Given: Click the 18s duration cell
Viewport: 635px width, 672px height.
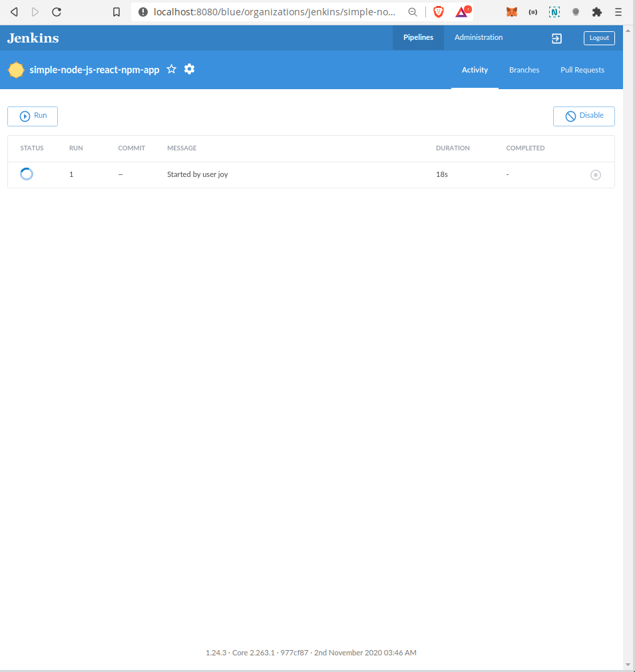Looking at the screenshot, I should click(x=441, y=174).
